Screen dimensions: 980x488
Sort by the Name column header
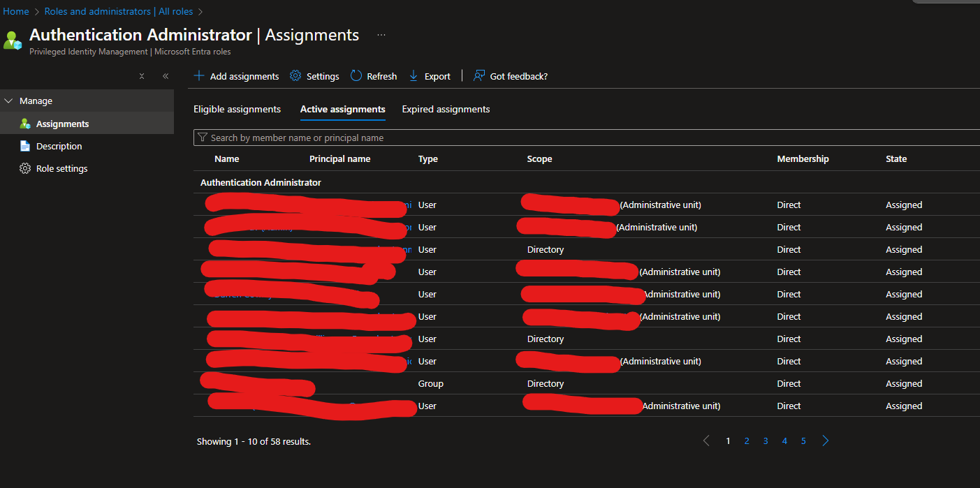pyautogui.click(x=227, y=158)
